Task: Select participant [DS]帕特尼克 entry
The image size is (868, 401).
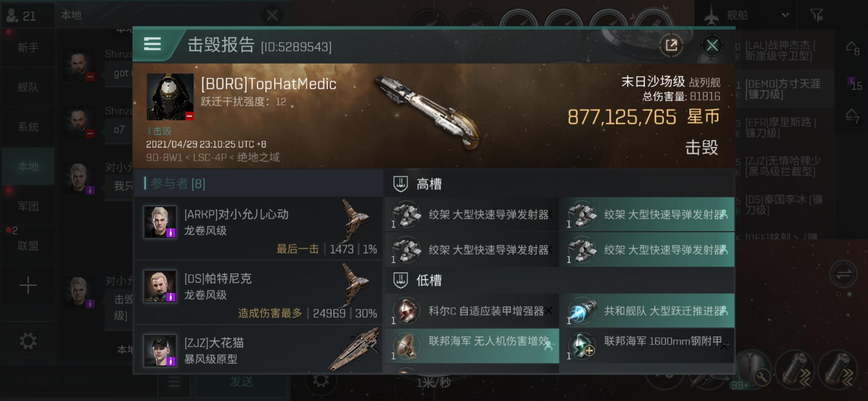Action: [x=258, y=292]
